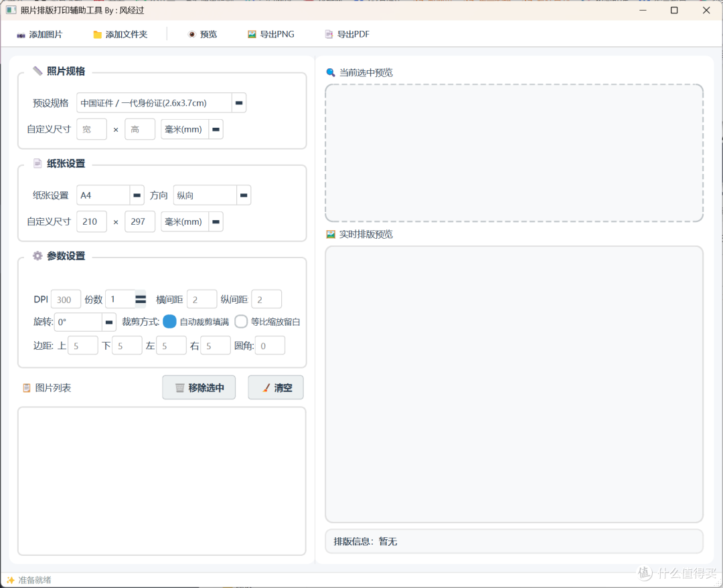
Task: Click the 导出PDF label in toolbar
Action: tap(353, 34)
